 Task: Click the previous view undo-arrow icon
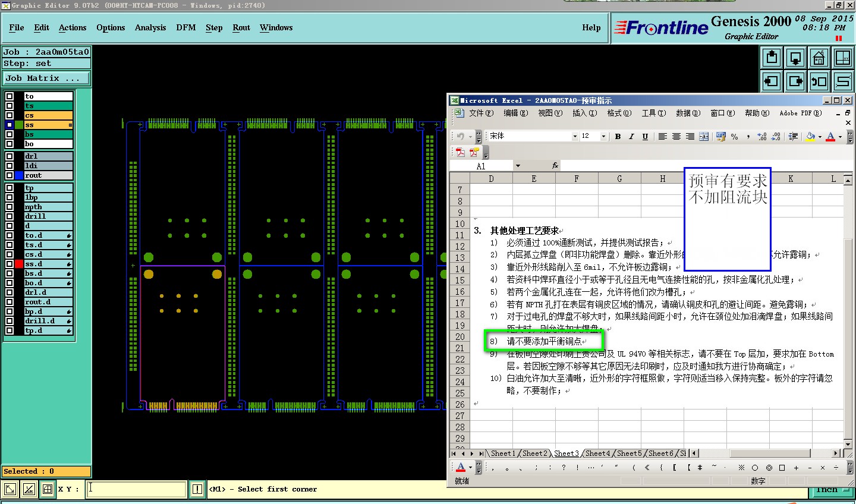coord(819,81)
